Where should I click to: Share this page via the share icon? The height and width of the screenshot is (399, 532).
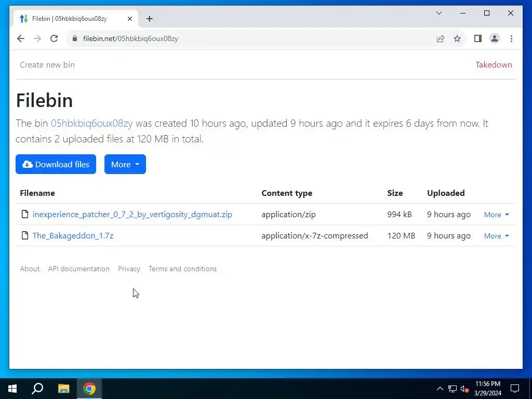[441, 38]
